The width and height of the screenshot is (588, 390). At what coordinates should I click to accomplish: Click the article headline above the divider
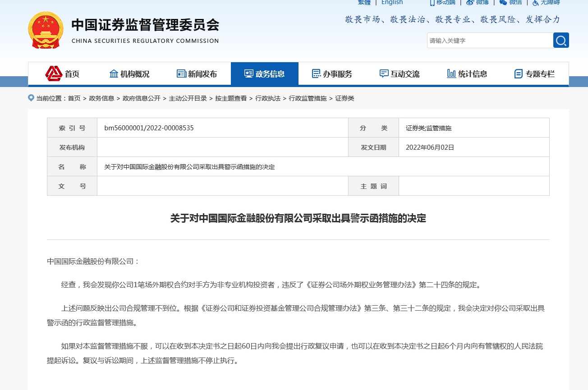point(298,219)
